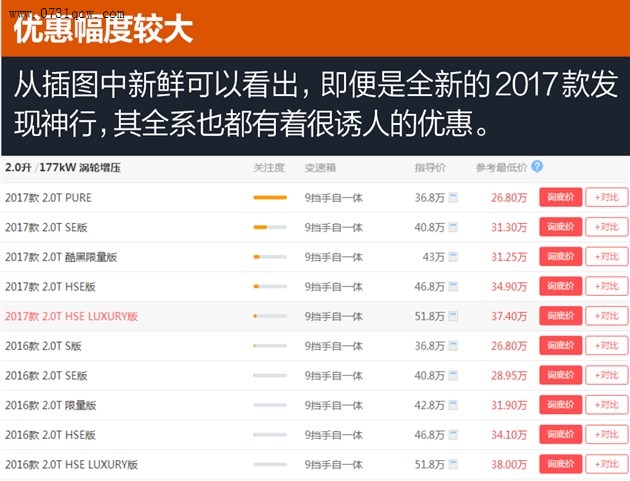Click the 31.25万 lowest price
630x481 pixels.
point(509,257)
